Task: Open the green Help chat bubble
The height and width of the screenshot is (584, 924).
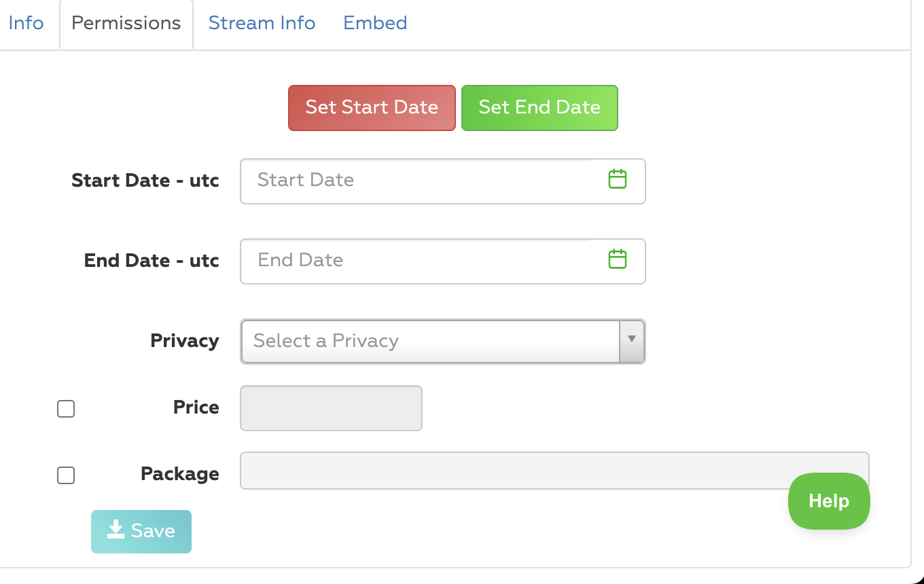Action: click(829, 501)
